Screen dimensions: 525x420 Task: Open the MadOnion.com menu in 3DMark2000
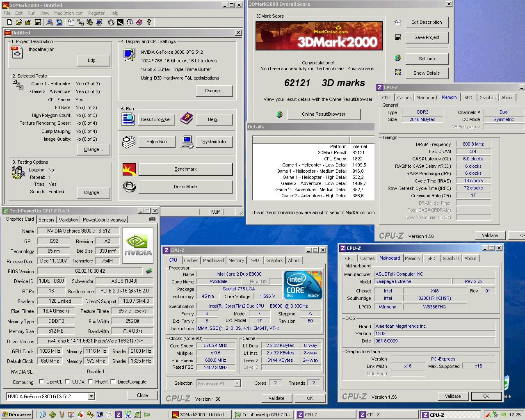(x=68, y=13)
